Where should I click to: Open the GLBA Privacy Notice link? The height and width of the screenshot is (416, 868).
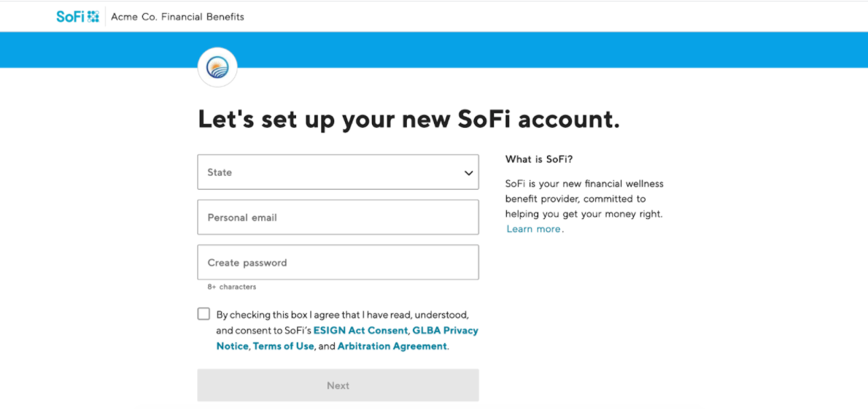click(x=445, y=331)
